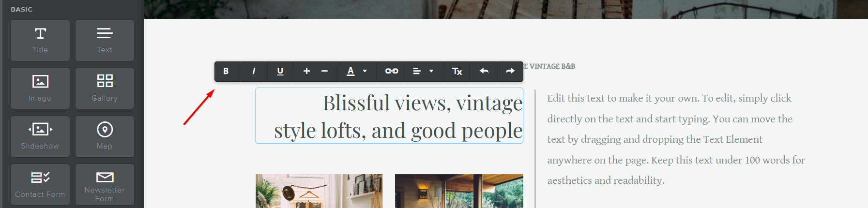Click the BASIC section header
This screenshot has width=868, height=208.
tap(22, 9)
